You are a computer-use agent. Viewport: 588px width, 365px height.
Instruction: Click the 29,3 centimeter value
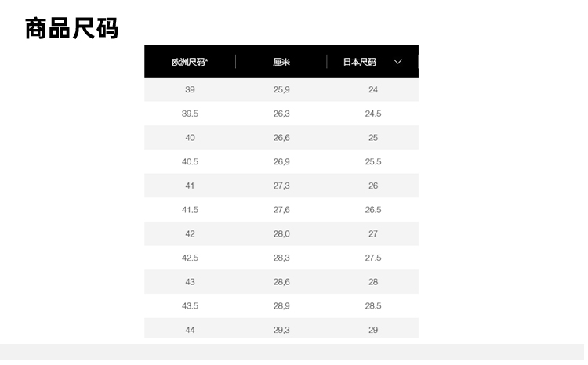281,330
